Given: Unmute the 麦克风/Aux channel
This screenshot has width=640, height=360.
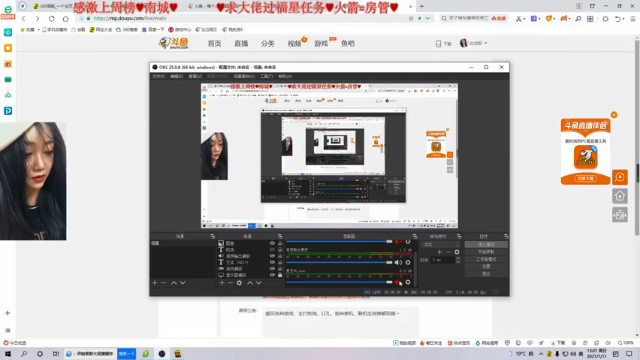Looking at the screenshot, I should click(398, 282).
